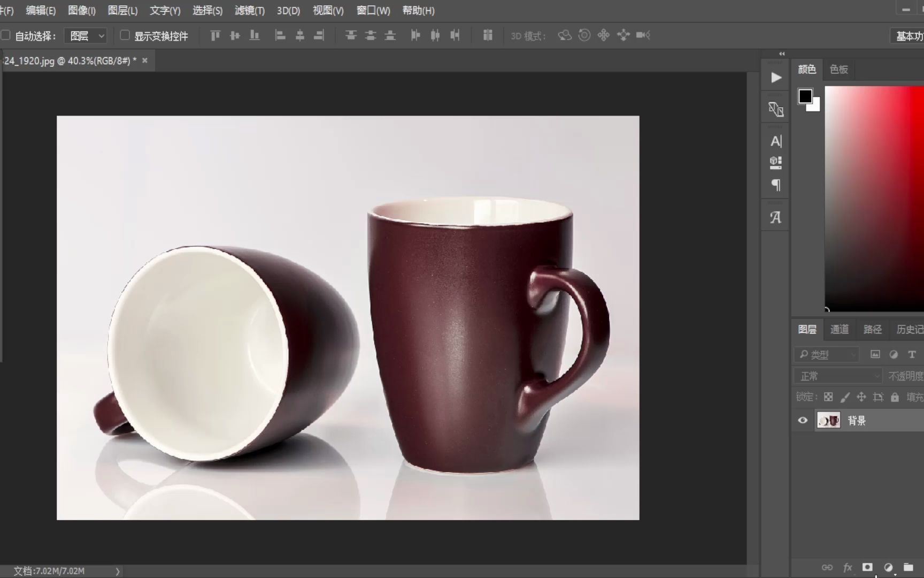
Task: Open the 图层(L) menu
Action: pos(122,10)
